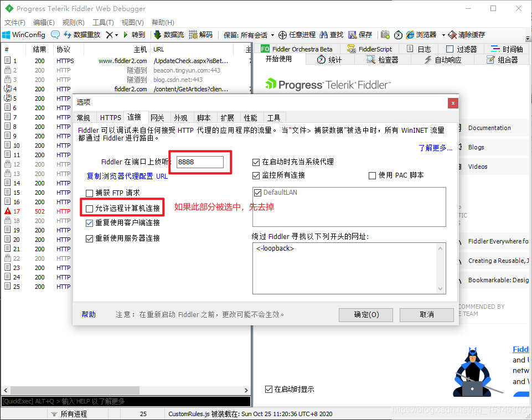Image resolution: width=532 pixels, height=420 pixels.
Task: Open the 工具(T) menu
Action: [103, 22]
